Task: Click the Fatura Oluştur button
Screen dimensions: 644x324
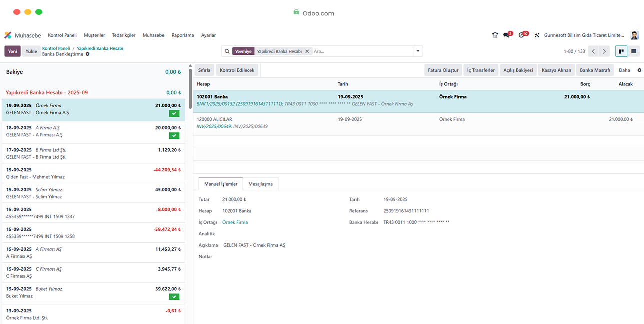Action: click(443, 70)
